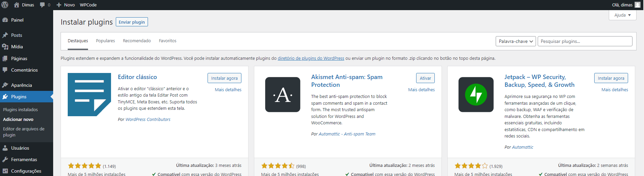The width and height of the screenshot is (644, 176).
Task: Click the Plugins plug icon in sidebar
Action: click(x=5, y=97)
